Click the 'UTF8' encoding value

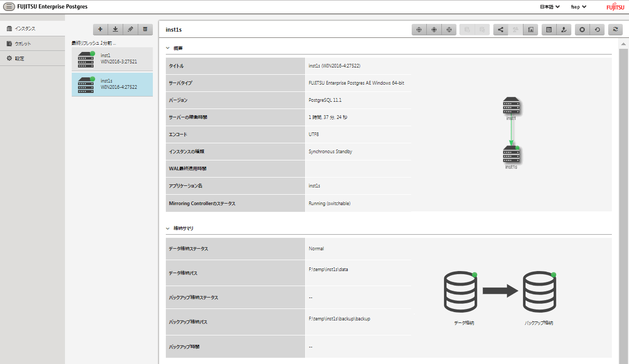[314, 134]
